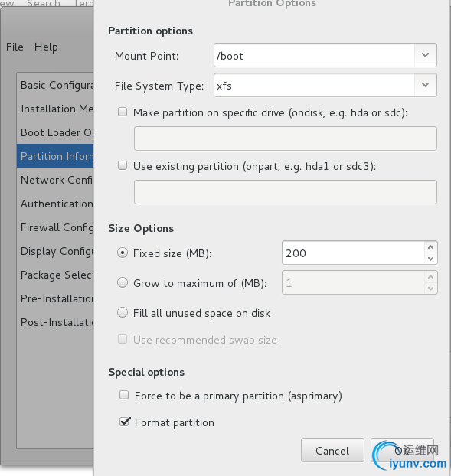
Task: Open the Mount Point dropdown arrow
Action: click(x=425, y=55)
